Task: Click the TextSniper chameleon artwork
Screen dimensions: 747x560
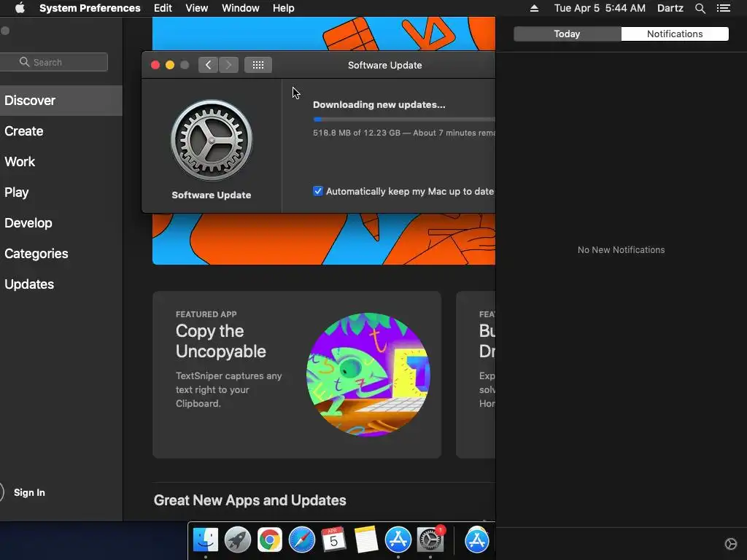Action: [x=368, y=374]
